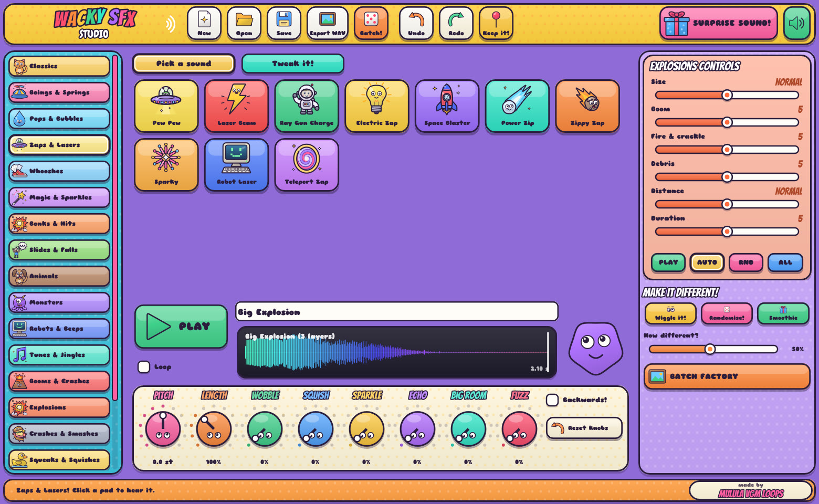Open the Explosions category
The height and width of the screenshot is (504, 819).
tap(59, 407)
